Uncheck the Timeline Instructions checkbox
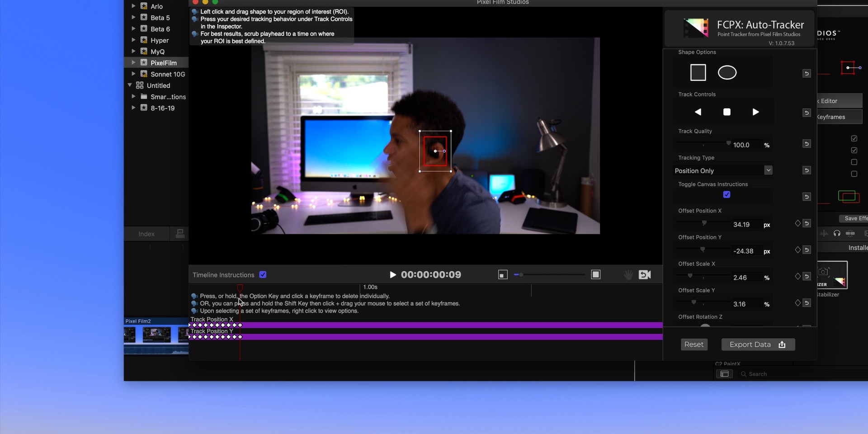Viewport: 868px width, 434px height. [x=263, y=274]
